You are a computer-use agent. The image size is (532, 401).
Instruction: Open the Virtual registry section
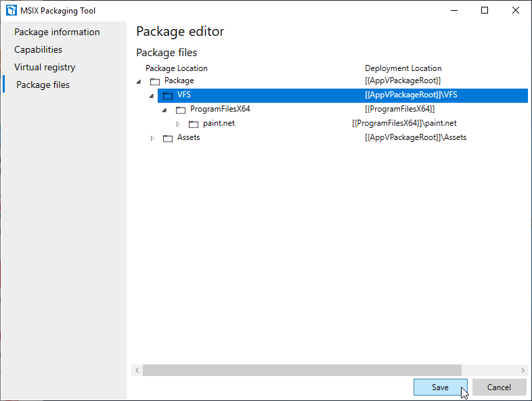(45, 67)
